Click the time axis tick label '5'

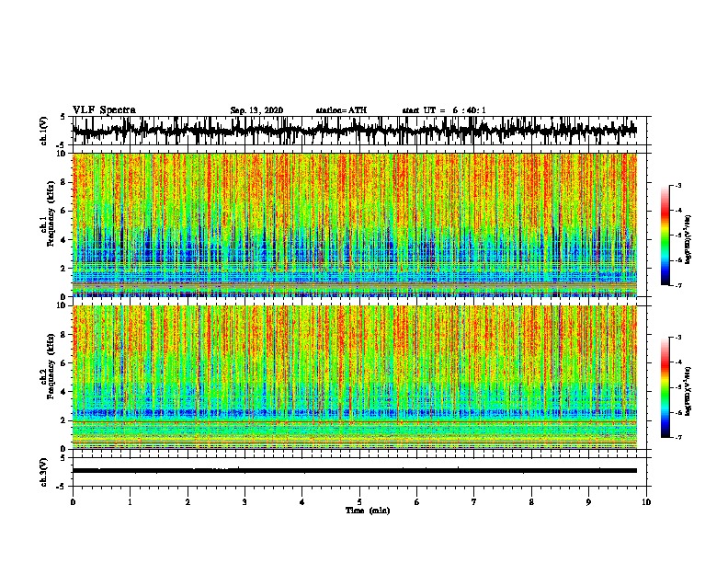359,502
